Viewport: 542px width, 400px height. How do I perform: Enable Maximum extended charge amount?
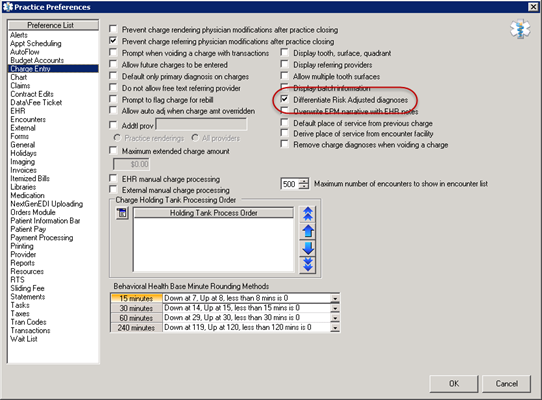coord(113,150)
